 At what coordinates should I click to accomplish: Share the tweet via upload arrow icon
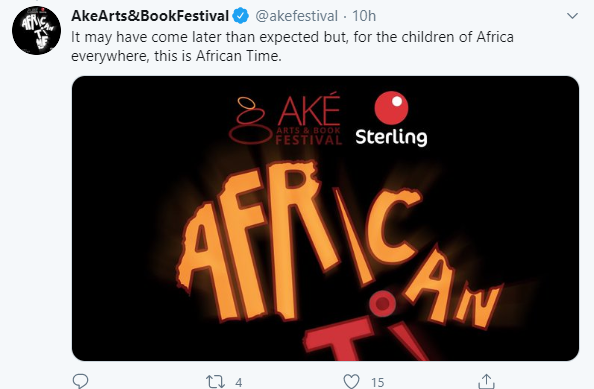pyautogui.click(x=486, y=381)
